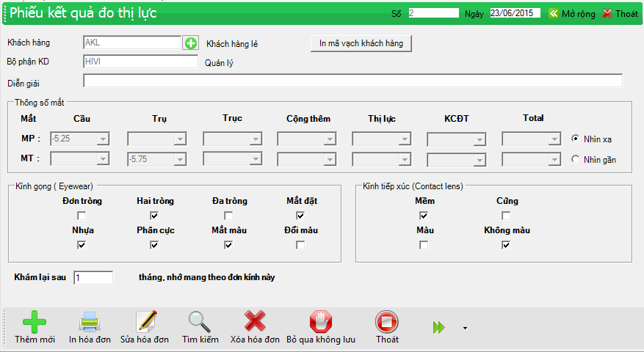Click the Sửa hóa đơn pencil icon
644x352 pixels.
click(x=145, y=323)
